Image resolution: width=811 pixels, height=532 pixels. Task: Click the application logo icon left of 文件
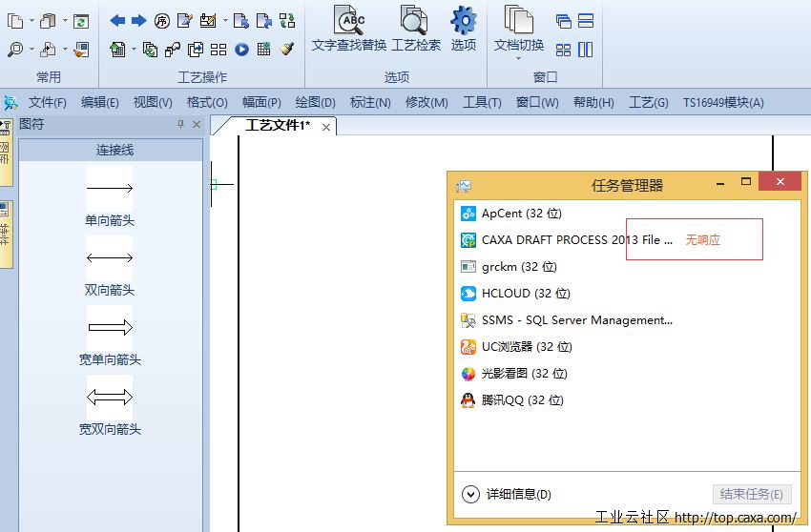point(10,102)
